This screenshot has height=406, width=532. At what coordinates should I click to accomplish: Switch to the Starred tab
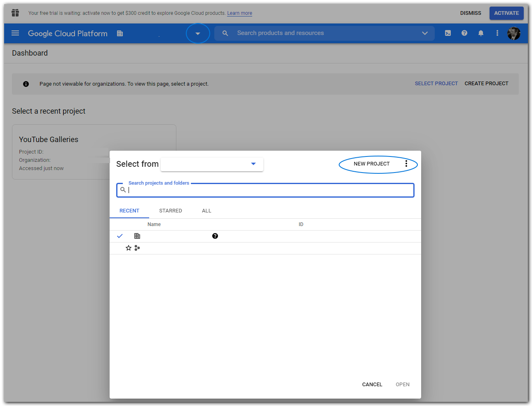(x=171, y=211)
